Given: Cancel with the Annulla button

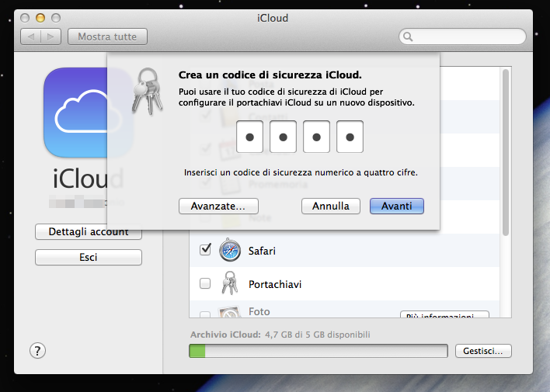Looking at the screenshot, I should coord(331,206).
